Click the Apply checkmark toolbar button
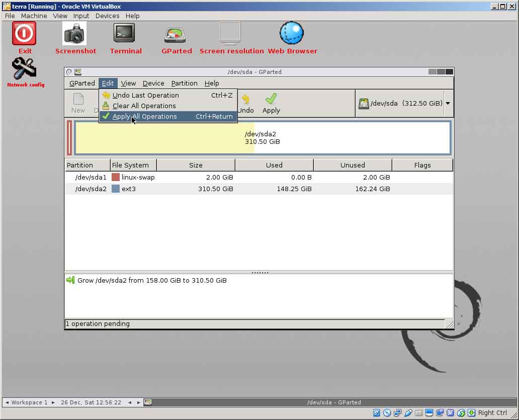Viewport: 519px width, 420px height. click(271, 103)
